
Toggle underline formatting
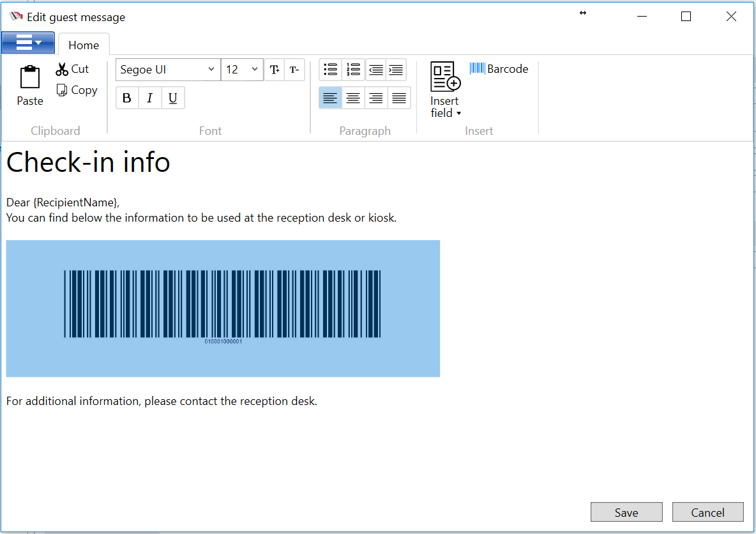[173, 98]
